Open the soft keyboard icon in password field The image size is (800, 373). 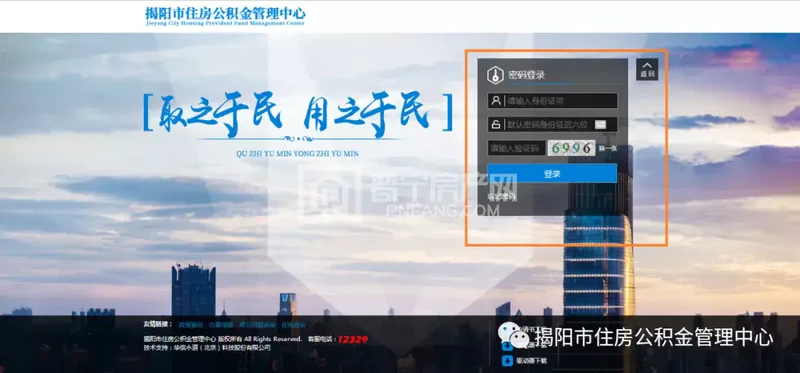(601, 124)
